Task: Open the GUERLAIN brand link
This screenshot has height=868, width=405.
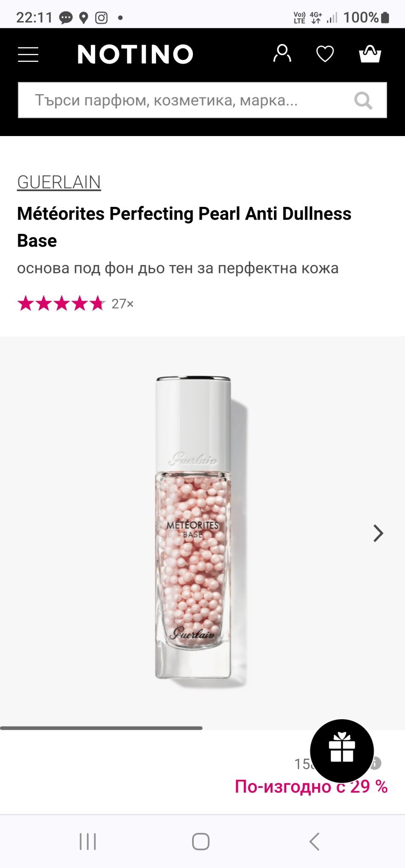Action: [x=59, y=182]
